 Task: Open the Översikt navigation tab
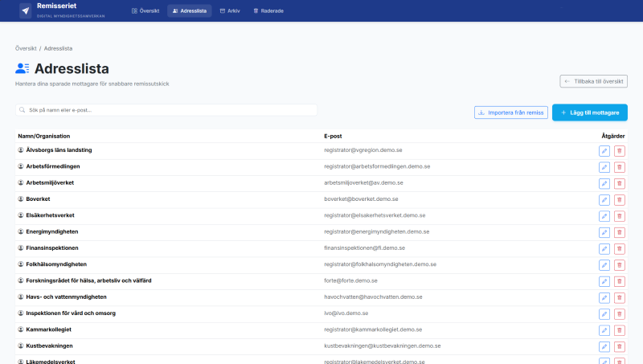(145, 11)
